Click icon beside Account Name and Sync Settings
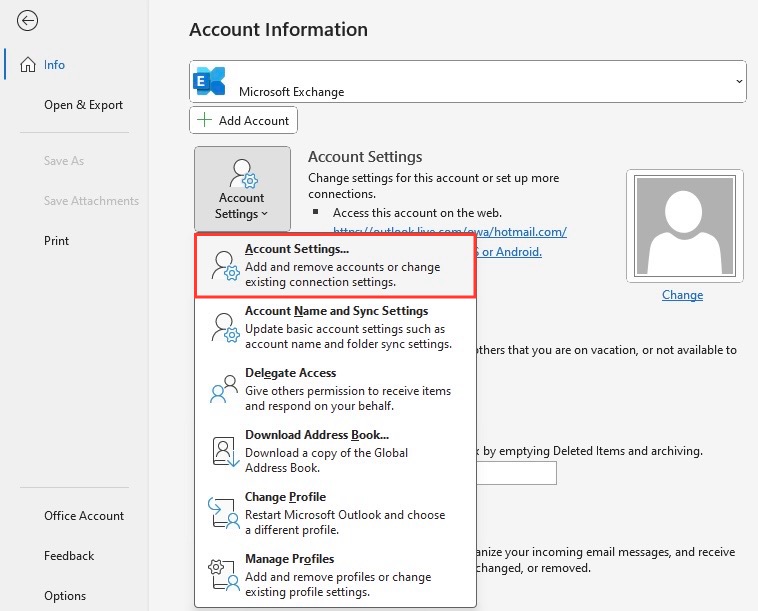 pyautogui.click(x=225, y=327)
